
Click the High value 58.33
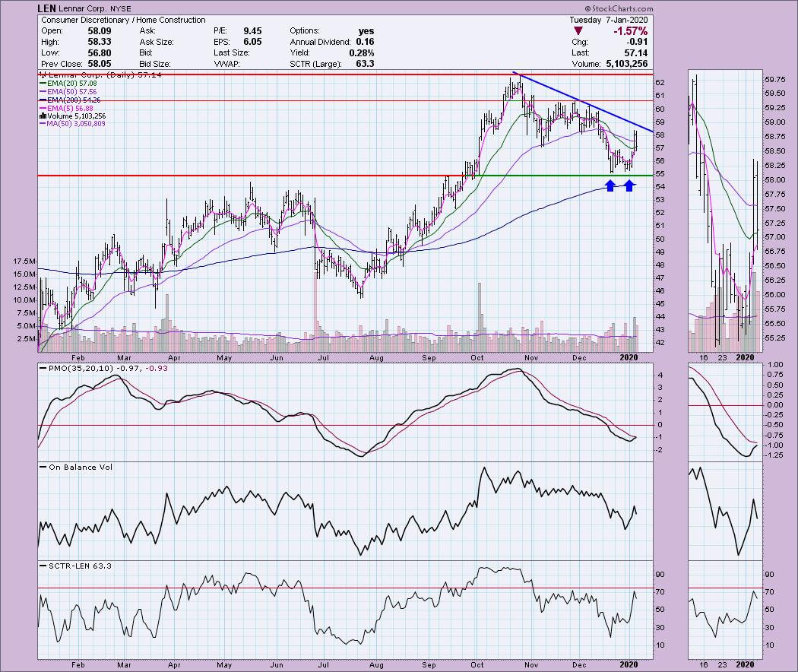(x=100, y=42)
